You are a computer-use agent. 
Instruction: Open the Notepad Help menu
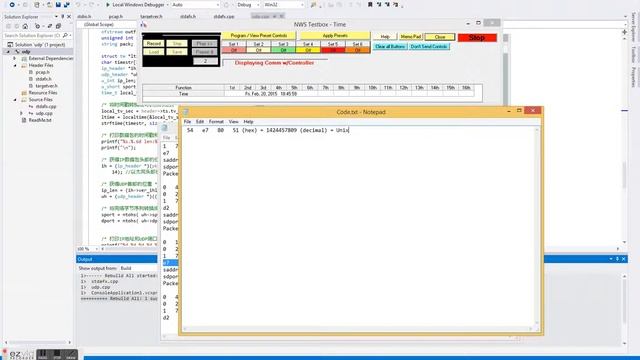[248, 122]
